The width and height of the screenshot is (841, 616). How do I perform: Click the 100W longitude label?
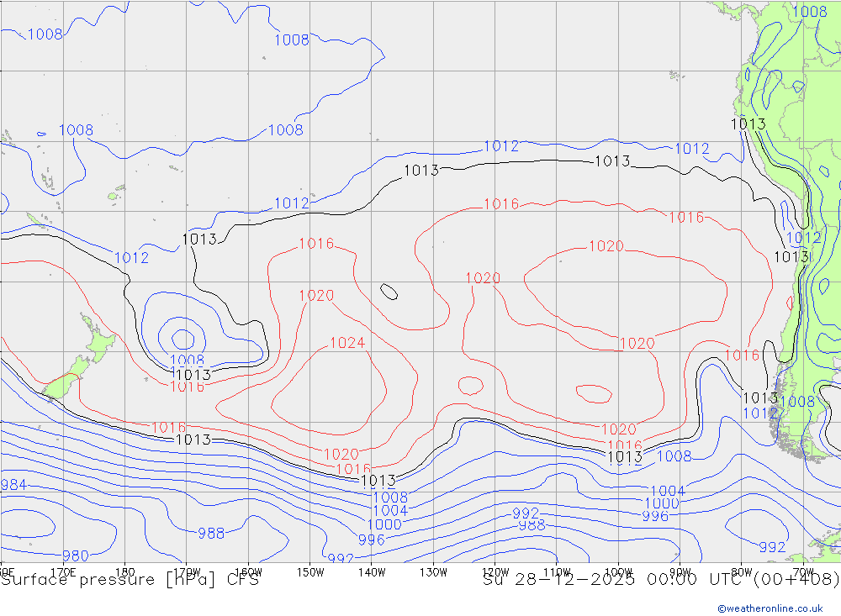(618, 572)
